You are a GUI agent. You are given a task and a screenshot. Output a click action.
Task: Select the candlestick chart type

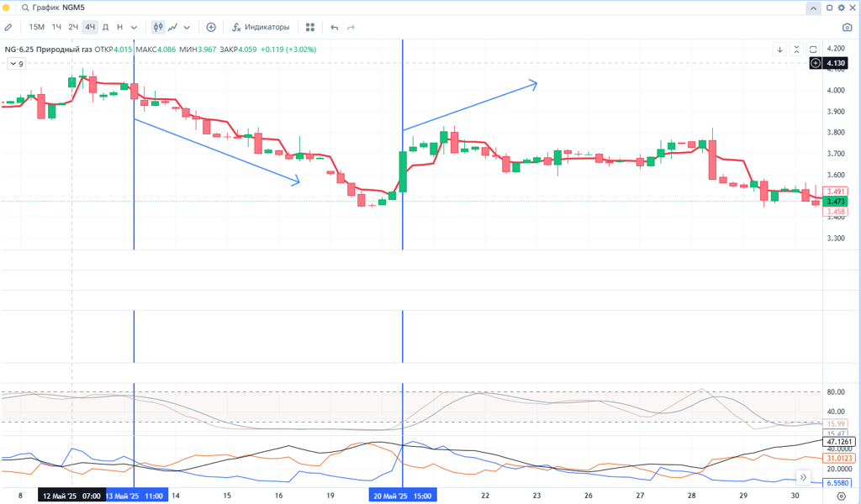tap(157, 27)
